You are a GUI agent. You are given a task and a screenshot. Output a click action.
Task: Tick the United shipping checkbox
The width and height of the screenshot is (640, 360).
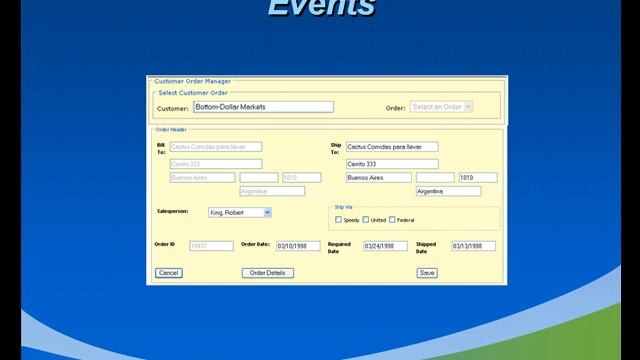[366, 220]
